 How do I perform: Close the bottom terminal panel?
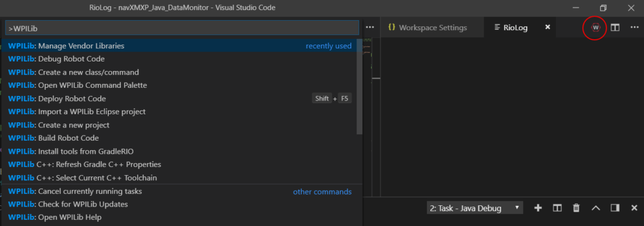pos(634,208)
